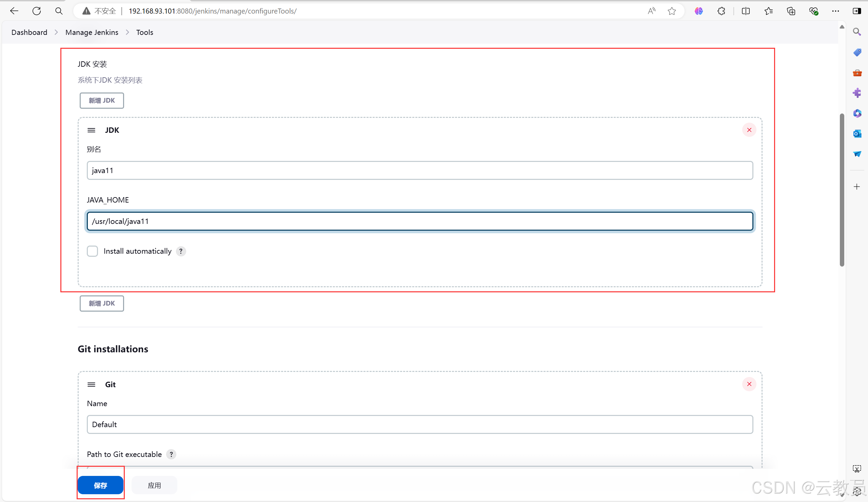Open the favorites list icon

(x=768, y=11)
